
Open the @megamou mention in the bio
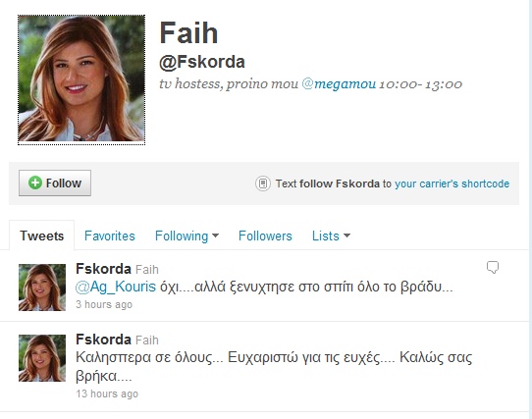[x=339, y=83]
